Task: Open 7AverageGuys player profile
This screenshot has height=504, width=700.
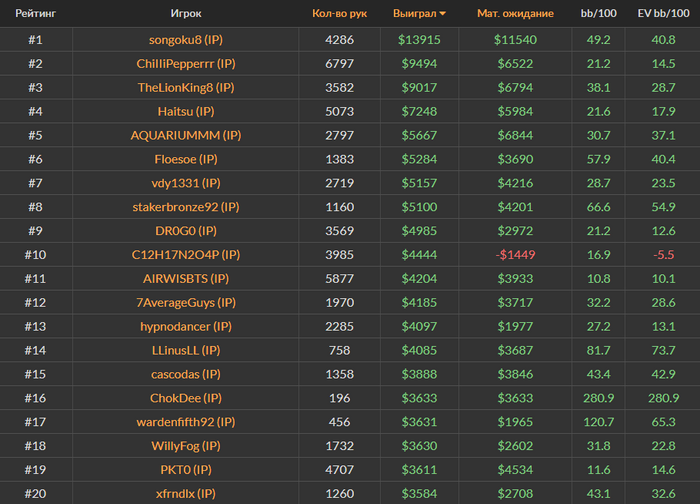Action: point(185,302)
